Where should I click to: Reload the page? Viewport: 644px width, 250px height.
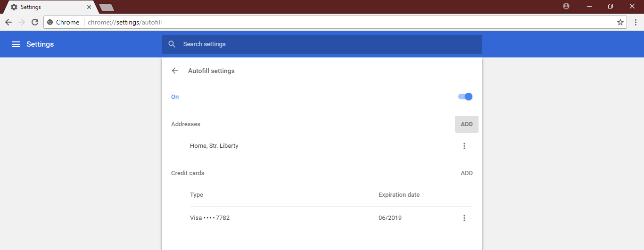(x=35, y=22)
